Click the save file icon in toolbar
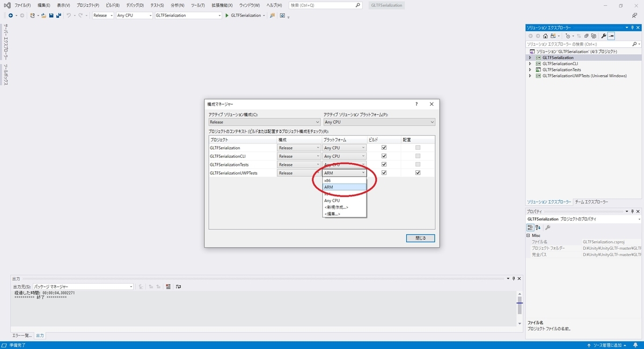Screen dimensions: 644x349 (x=51, y=15)
